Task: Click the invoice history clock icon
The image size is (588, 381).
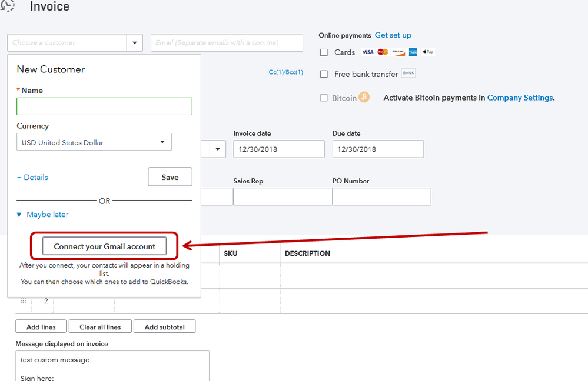Action: pos(8,5)
